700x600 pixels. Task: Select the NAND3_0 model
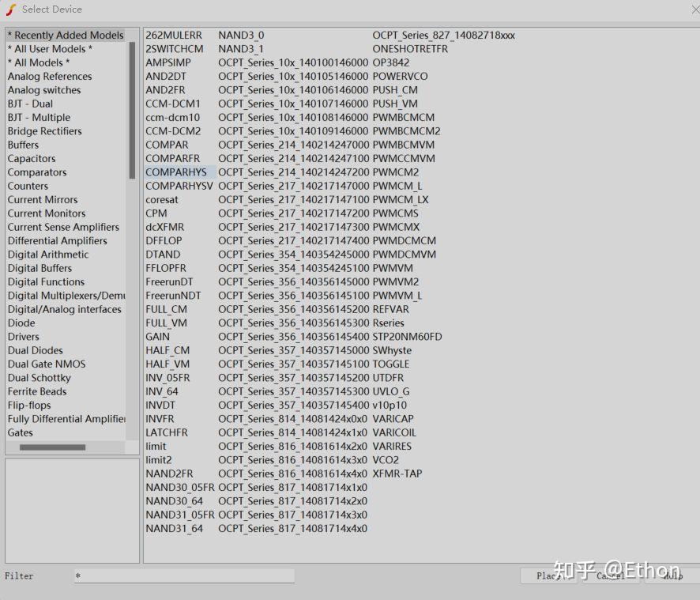point(241,35)
